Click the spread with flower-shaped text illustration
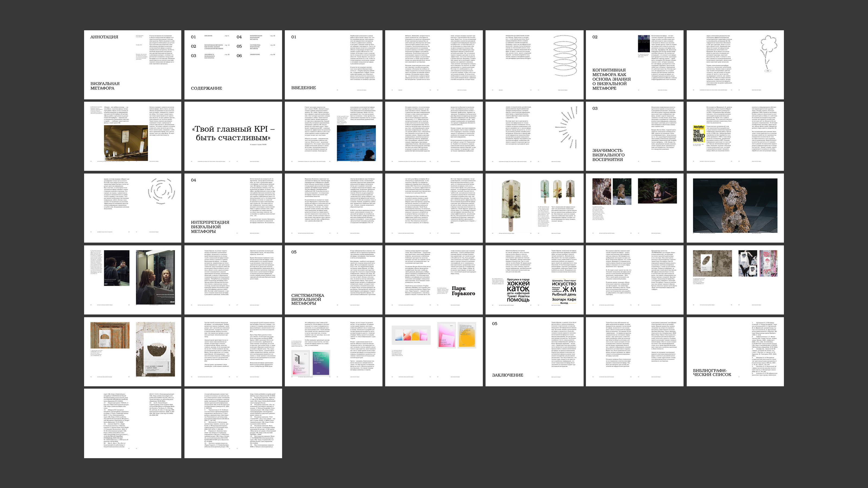 [735, 65]
